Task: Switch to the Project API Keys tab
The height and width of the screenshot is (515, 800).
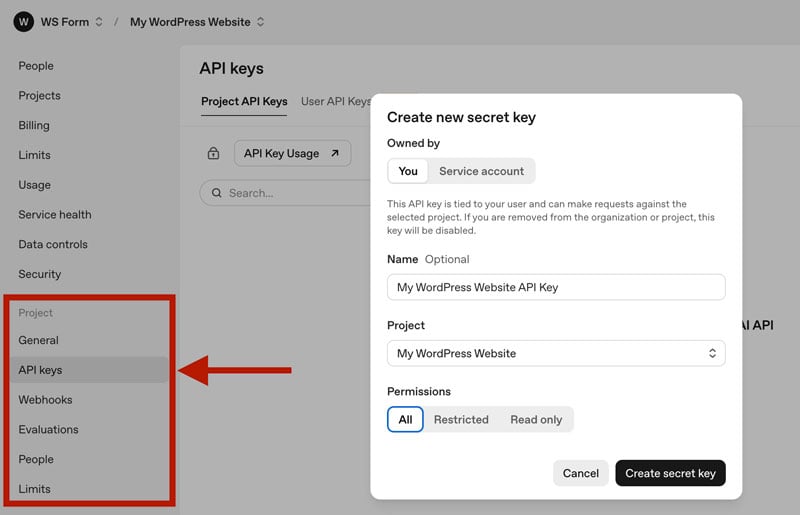Action: (x=244, y=102)
